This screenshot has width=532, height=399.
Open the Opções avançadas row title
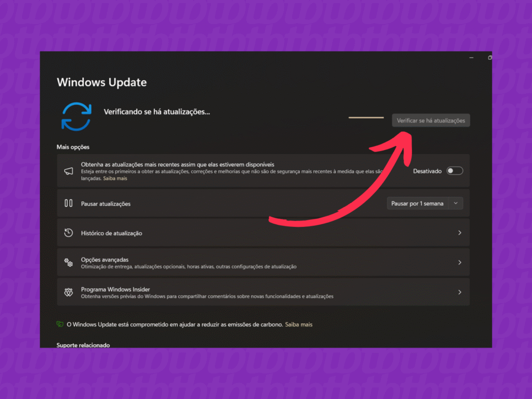tap(105, 259)
